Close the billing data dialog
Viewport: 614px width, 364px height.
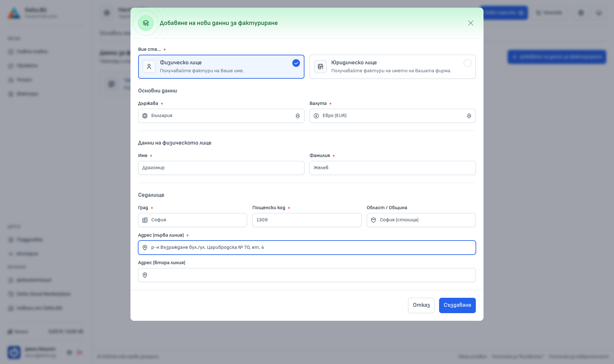(x=471, y=23)
